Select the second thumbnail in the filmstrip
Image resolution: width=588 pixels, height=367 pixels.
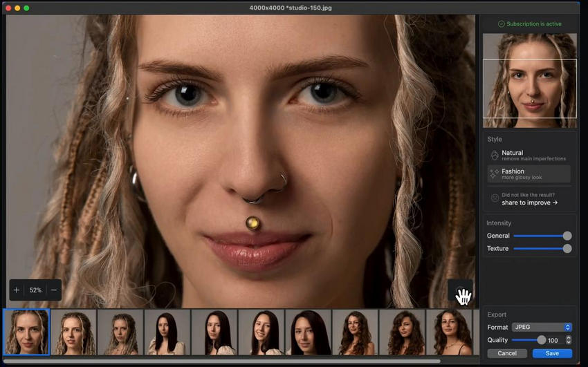pos(73,332)
